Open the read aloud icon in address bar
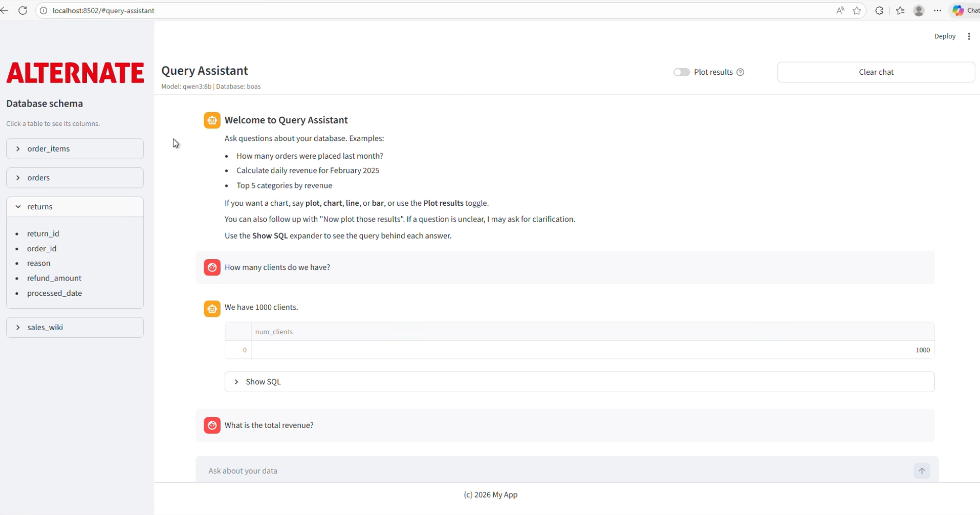Screen dimensions: 980x515 [840, 11]
